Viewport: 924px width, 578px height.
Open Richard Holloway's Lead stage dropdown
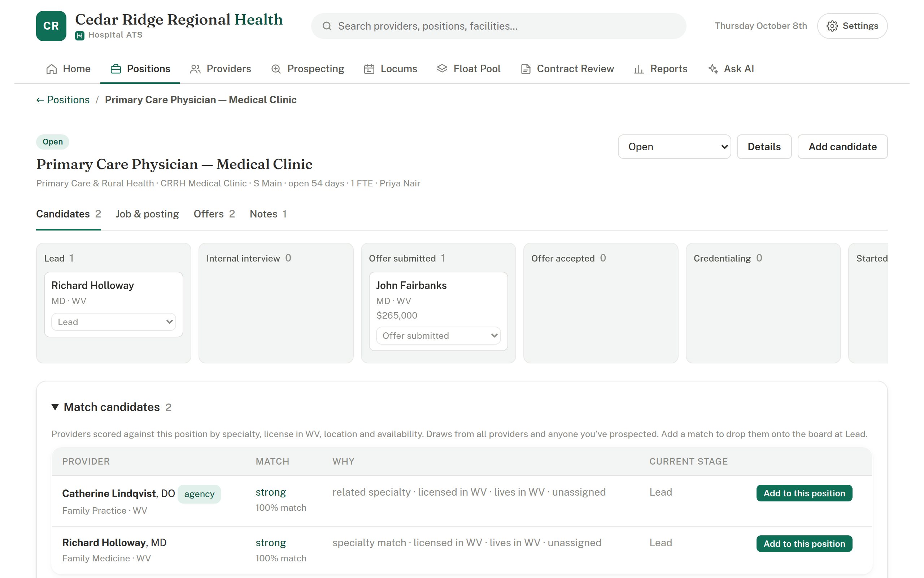[113, 322]
